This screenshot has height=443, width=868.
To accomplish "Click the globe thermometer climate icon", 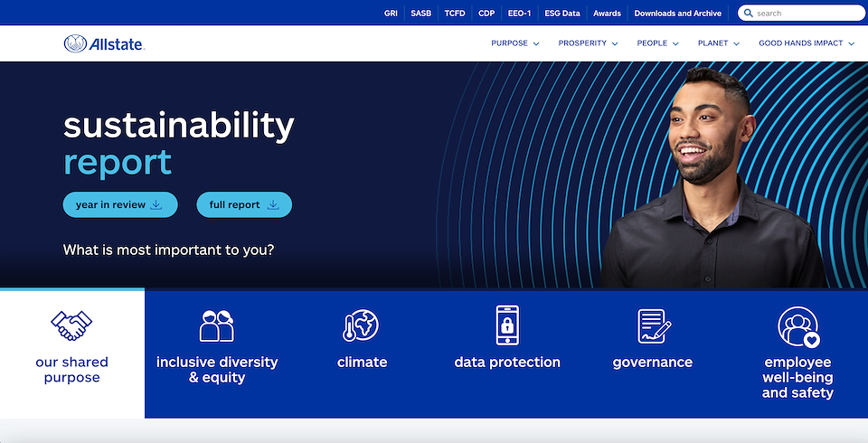I will (361, 325).
